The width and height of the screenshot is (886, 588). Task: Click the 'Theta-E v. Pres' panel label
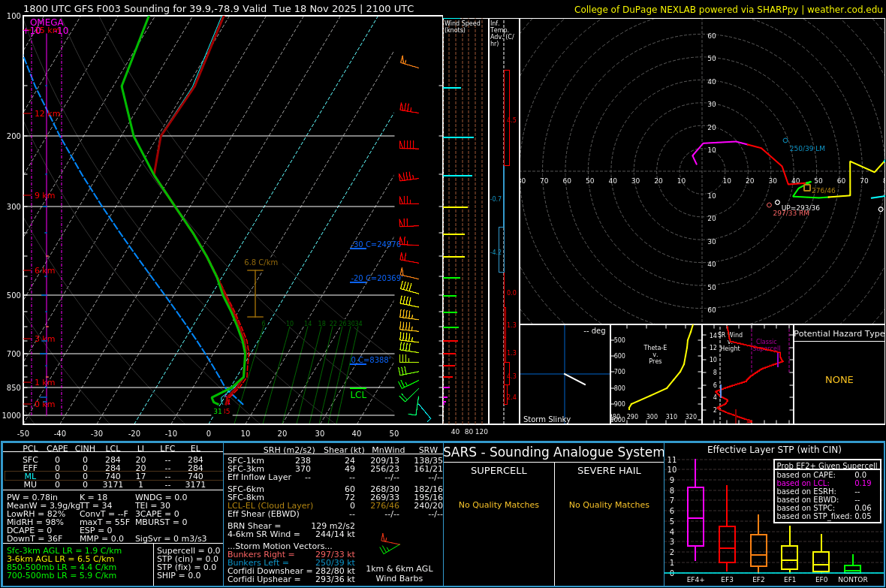[x=655, y=354]
